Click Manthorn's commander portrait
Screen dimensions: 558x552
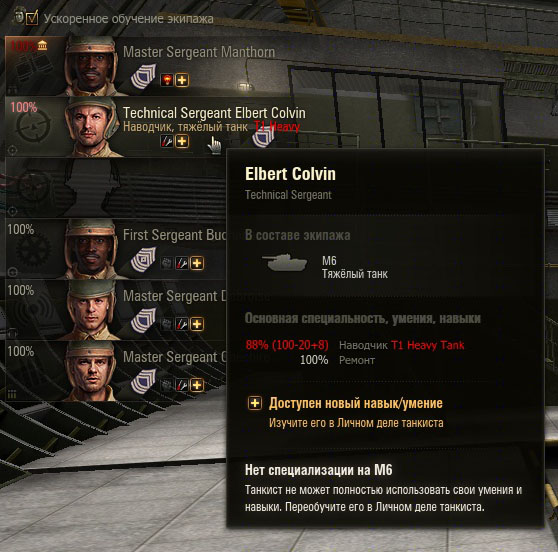coord(92,66)
